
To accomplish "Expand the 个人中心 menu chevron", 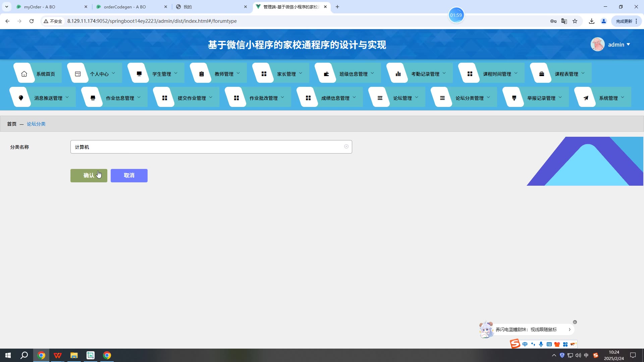I will [x=113, y=73].
